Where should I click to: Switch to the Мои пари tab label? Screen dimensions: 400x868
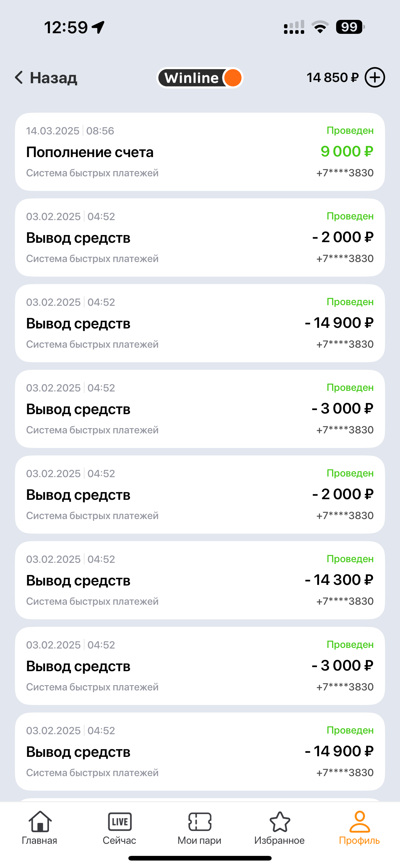pos(200,840)
